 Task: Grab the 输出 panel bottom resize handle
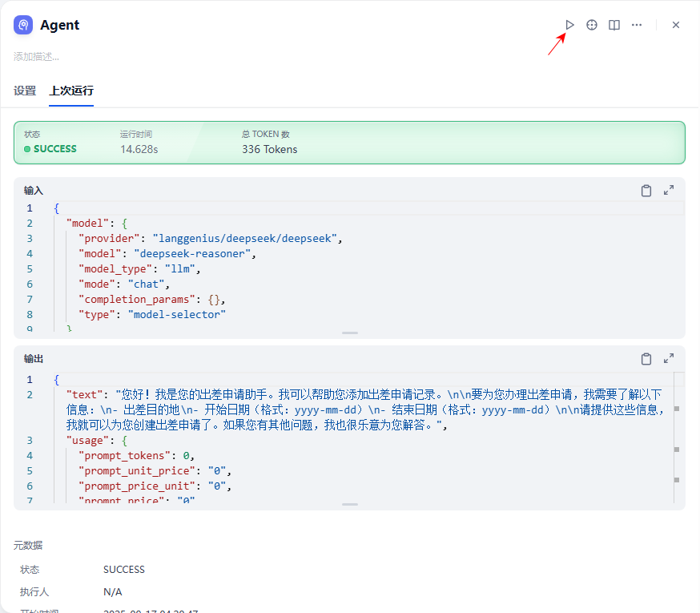(x=350, y=504)
